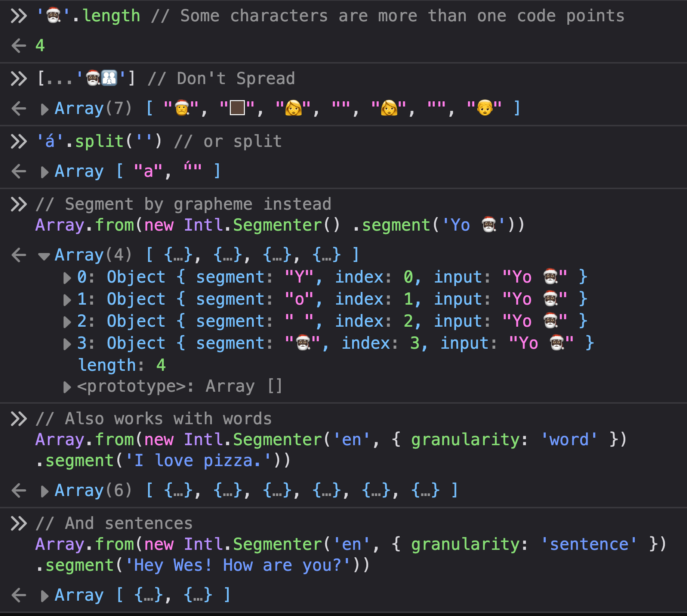The height and width of the screenshot is (616, 687).
Task: Click the family emoji in the spread input
Action: coord(109,78)
